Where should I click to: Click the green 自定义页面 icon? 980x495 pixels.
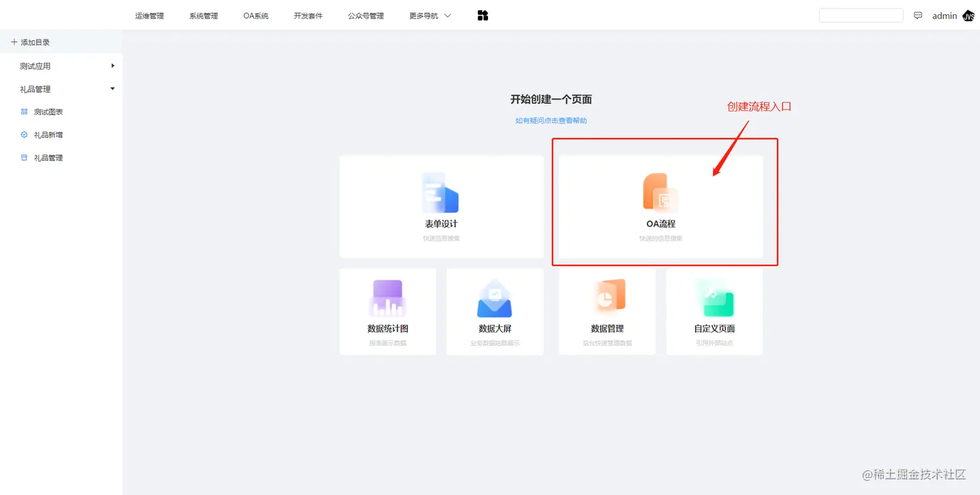click(x=714, y=298)
